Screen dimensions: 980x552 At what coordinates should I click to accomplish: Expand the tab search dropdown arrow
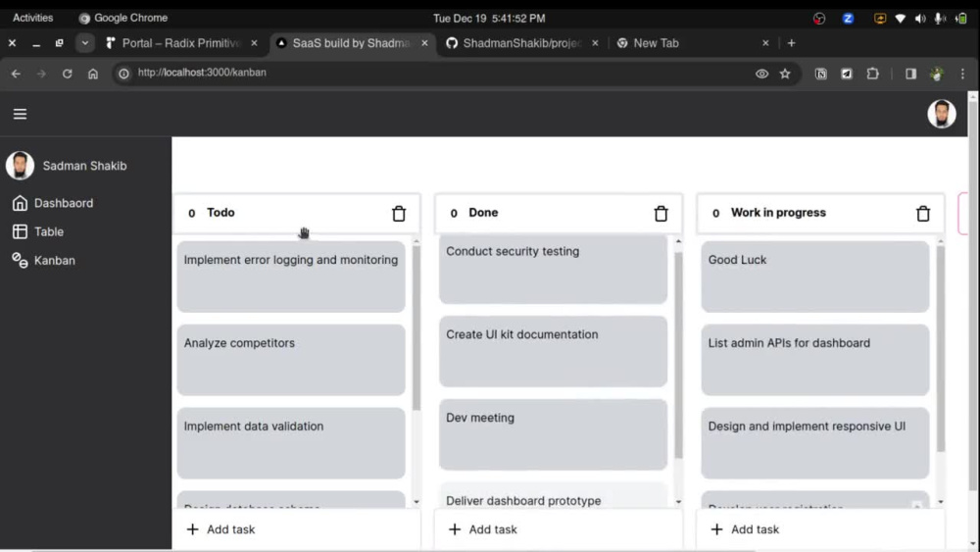[84, 43]
